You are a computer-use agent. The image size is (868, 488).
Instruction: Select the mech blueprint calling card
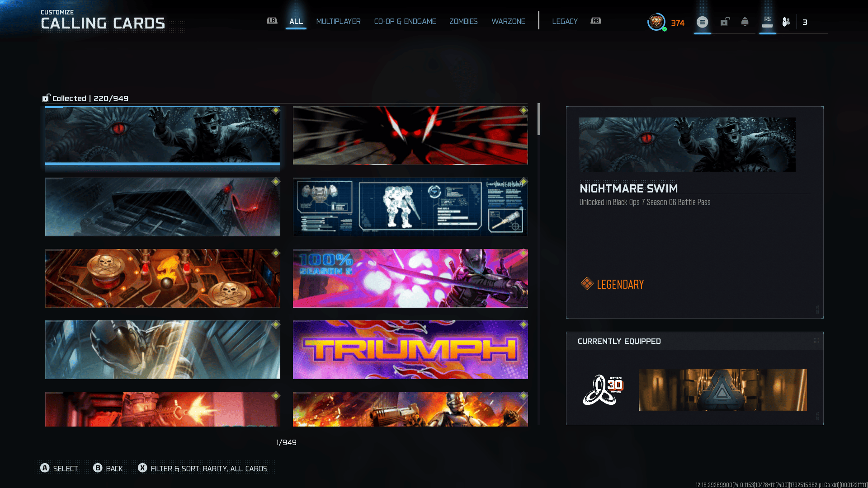coord(410,207)
